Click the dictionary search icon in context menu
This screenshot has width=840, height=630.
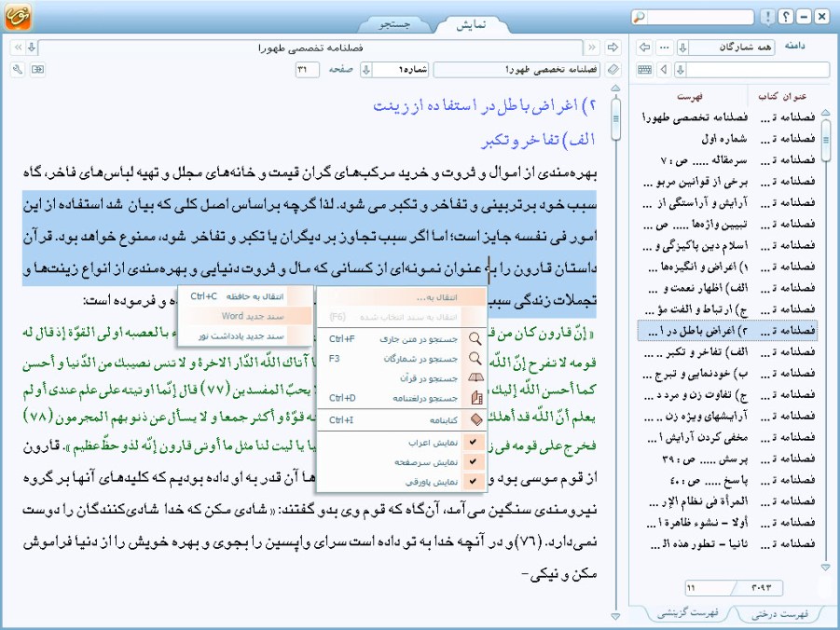(x=476, y=398)
